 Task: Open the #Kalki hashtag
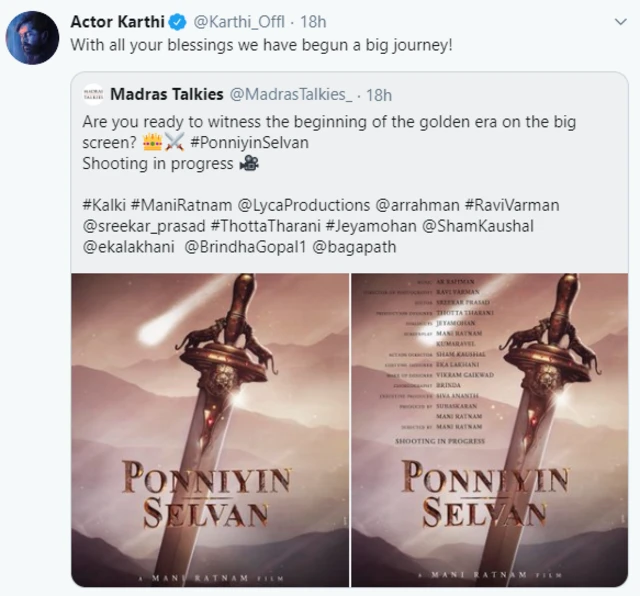tap(106, 205)
